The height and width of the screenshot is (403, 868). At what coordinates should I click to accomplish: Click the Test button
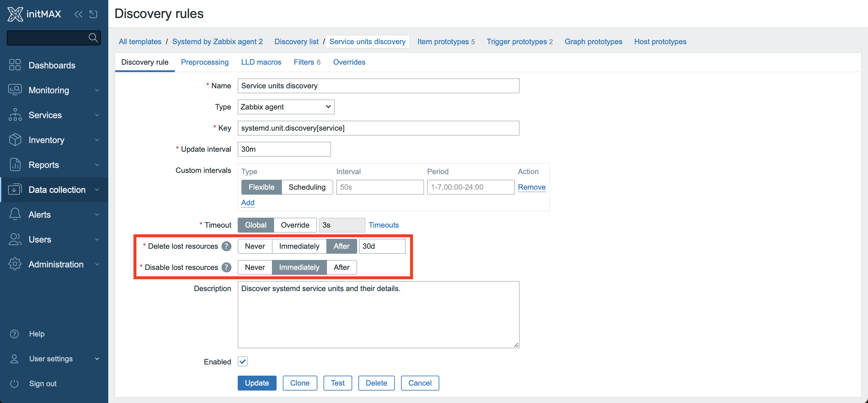click(337, 383)
